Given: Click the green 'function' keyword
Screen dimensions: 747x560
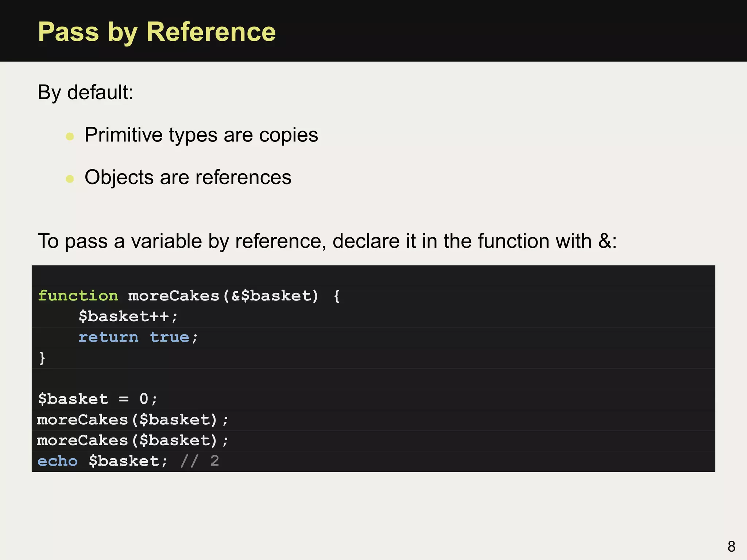Looking at the screenshot, I should (x=78, y=296).
